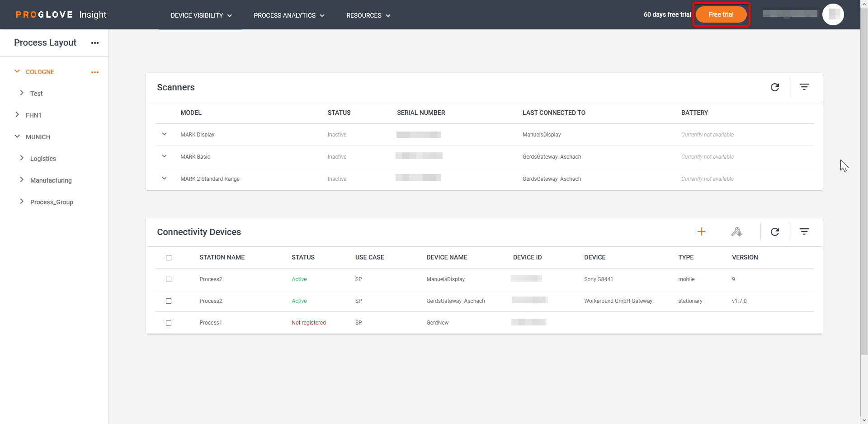The width and height of the screenshot is (868, 424).
Task: Sort devices by USE CASE column
Action: 369,257
